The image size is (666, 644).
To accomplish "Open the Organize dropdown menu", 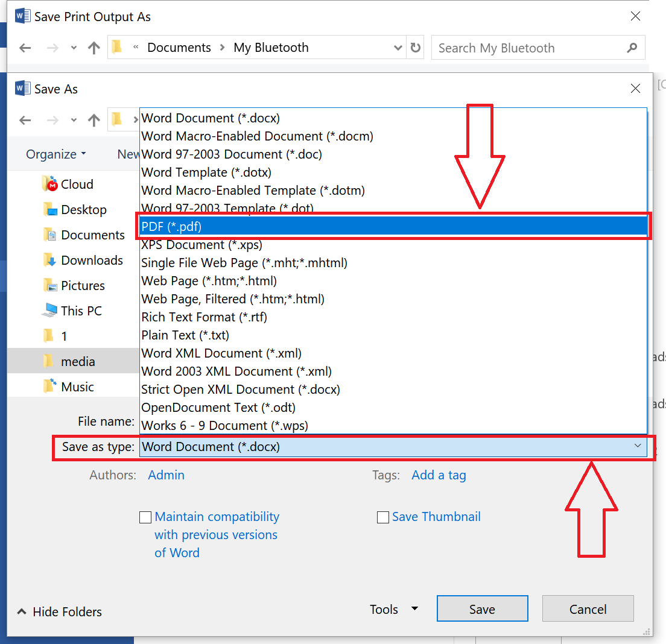I will [56, 154].
